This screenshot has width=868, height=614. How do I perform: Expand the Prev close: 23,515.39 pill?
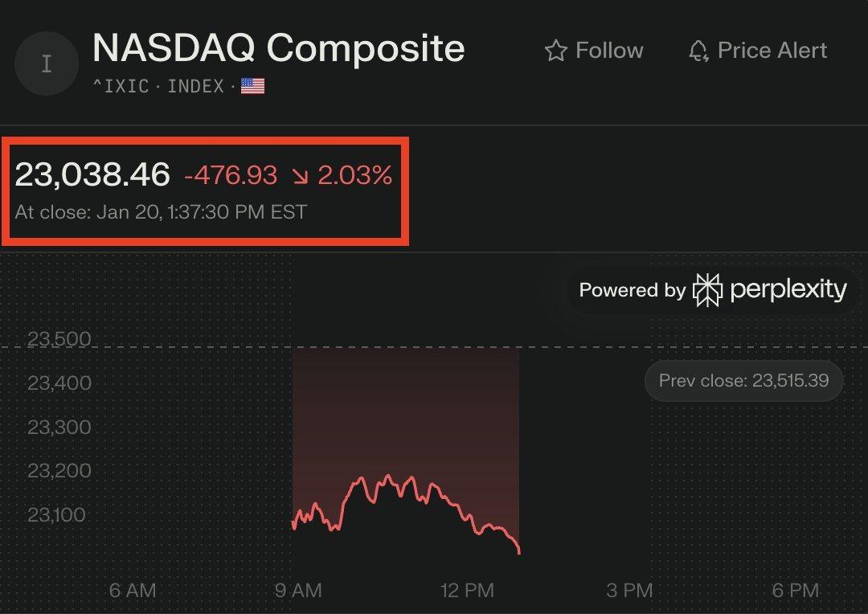click(743, 380)
